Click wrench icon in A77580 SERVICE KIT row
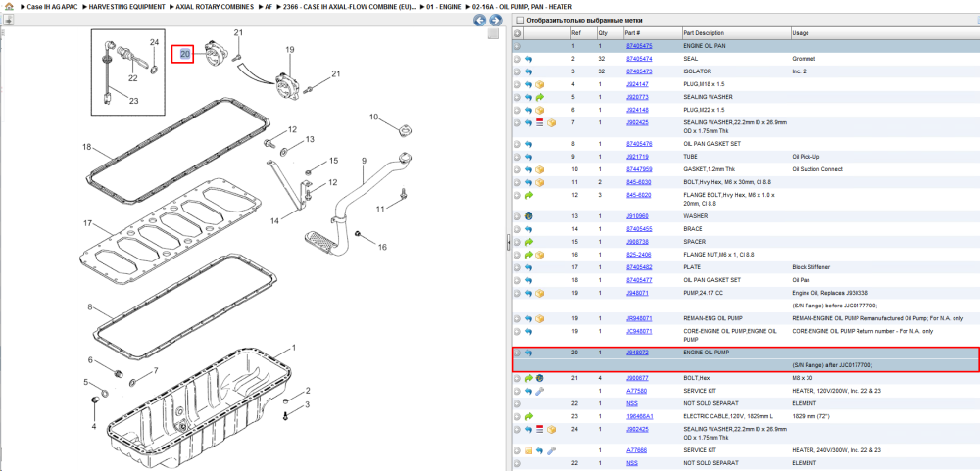 [540, 391]
